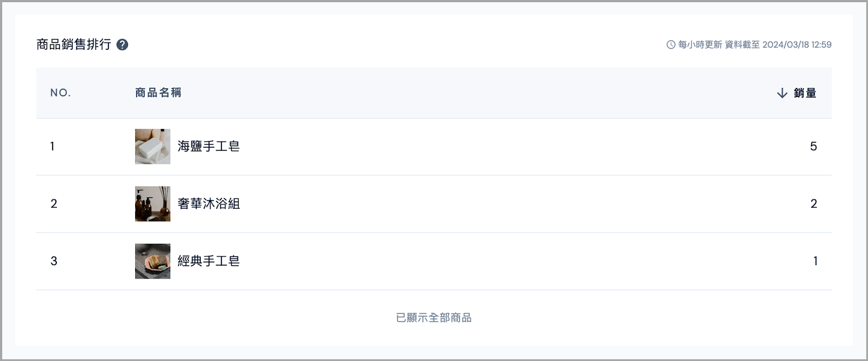Select the 經典手工皂 product name

pos(209,261)
